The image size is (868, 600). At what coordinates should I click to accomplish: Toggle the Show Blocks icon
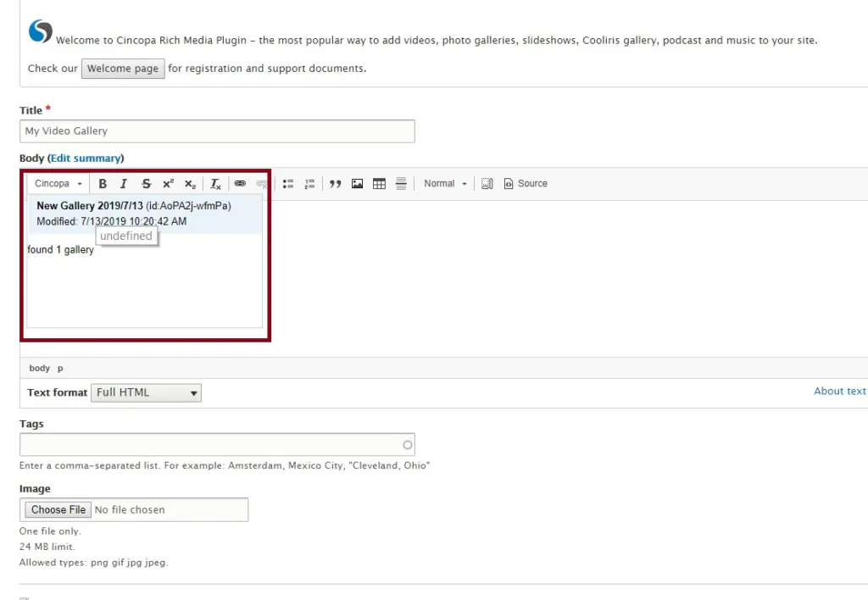click(487, 184)
